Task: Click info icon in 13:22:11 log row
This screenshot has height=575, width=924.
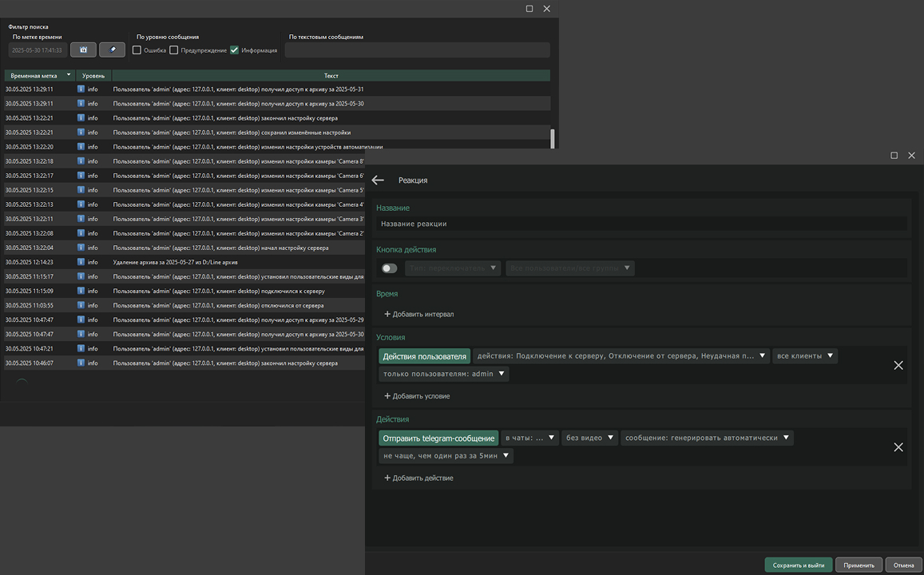Action: 81,219
